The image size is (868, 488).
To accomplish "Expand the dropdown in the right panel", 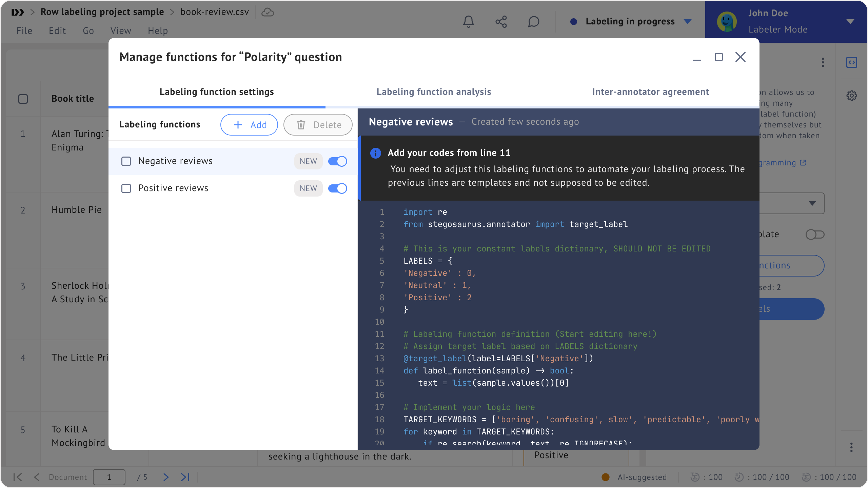I will coord(812,203).
